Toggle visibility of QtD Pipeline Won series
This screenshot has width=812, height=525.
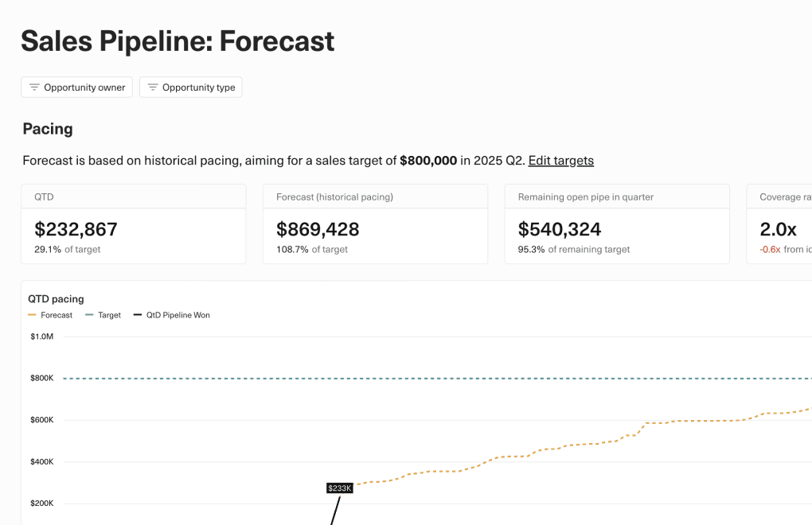(x=171, y=315)
